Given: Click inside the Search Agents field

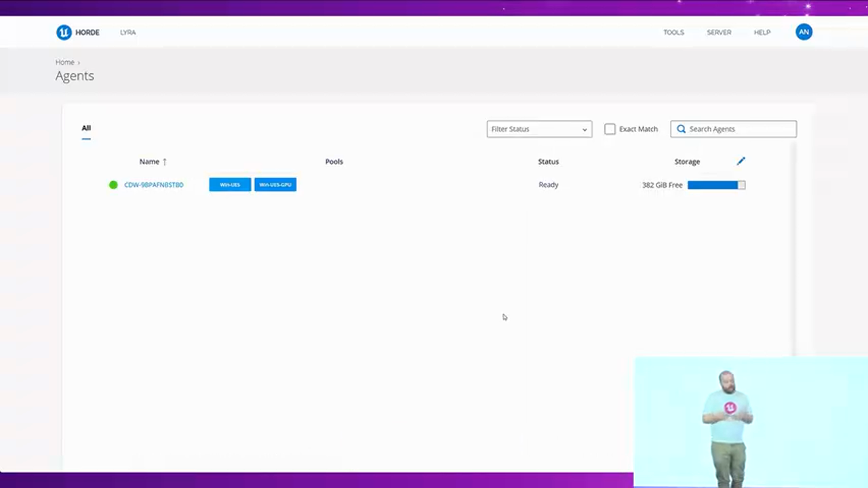Looking at the screenshot, I should pyautogui.click(x=739, y=129).
